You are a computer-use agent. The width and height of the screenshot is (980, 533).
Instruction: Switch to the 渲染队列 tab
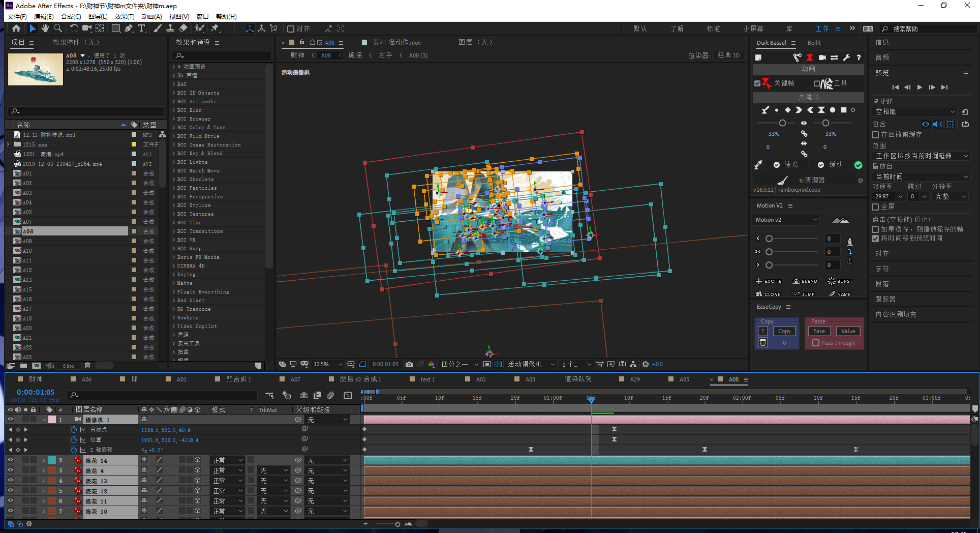pos(578,379)
